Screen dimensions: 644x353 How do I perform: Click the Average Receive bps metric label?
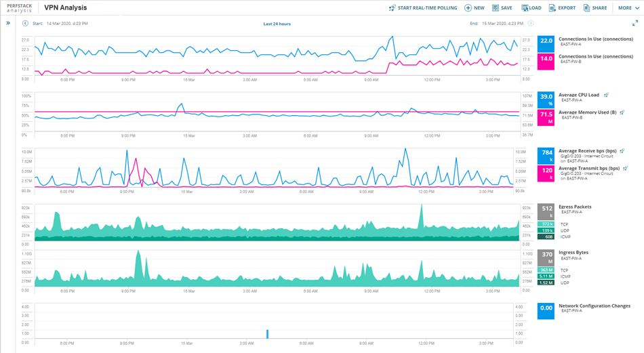(587, 150)
